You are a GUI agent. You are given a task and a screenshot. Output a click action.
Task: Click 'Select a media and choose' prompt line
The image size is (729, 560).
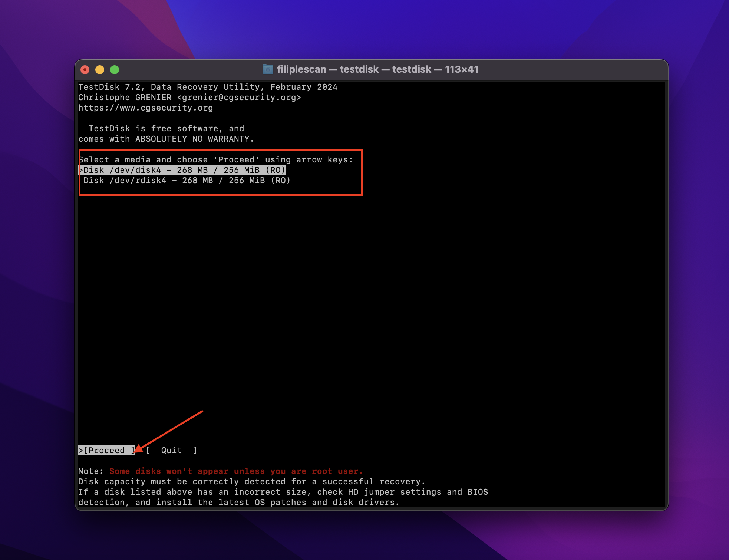[216, 160]
